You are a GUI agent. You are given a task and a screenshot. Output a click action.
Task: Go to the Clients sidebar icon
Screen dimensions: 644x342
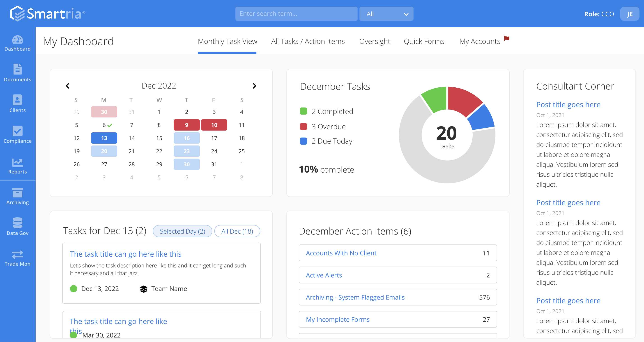pyautogui.click(x=18, y=100)
